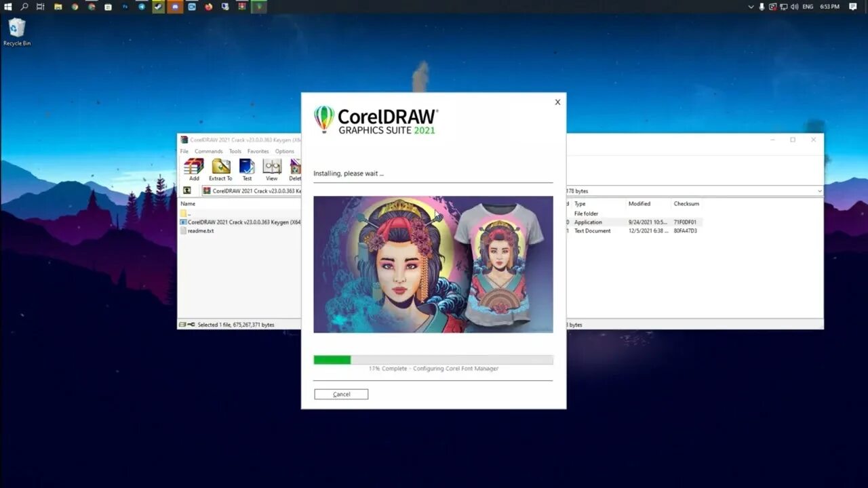Select the readme.txt file name
This screenshot has height=488, width=868.
pyautogui.click(x=201, y=230)
